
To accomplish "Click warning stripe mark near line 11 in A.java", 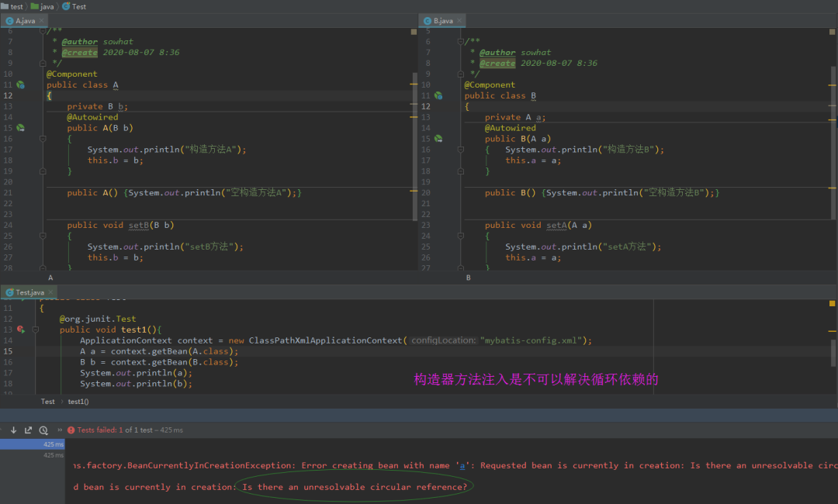I will (x=414, y=85).
